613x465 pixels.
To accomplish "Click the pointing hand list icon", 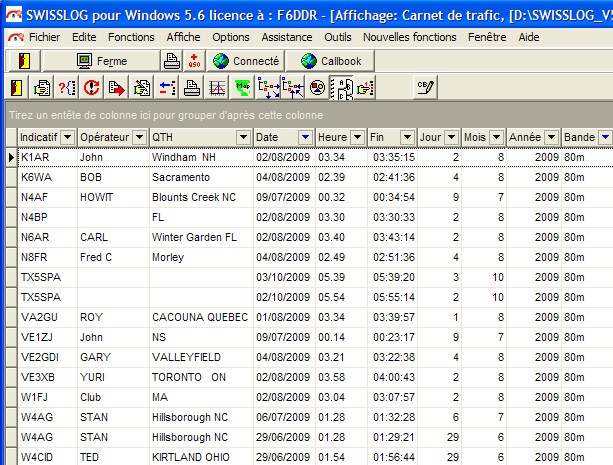I will click(x=365, y=88).
